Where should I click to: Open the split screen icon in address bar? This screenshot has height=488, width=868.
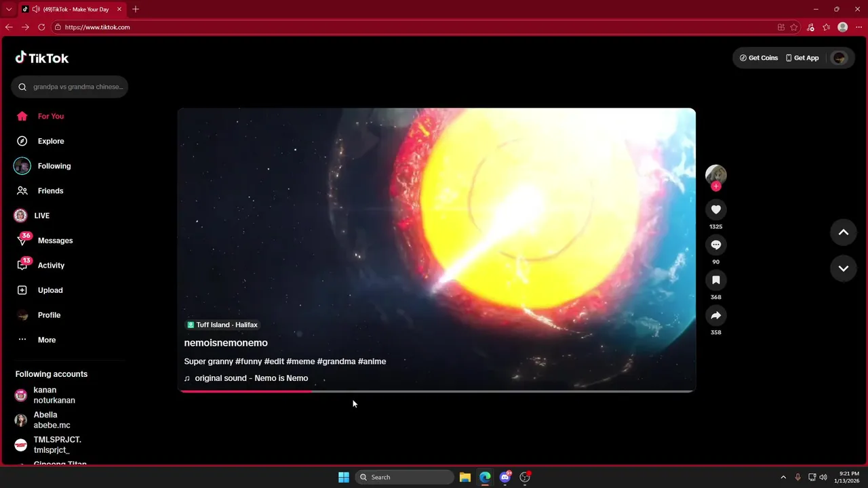coord(781,27)
